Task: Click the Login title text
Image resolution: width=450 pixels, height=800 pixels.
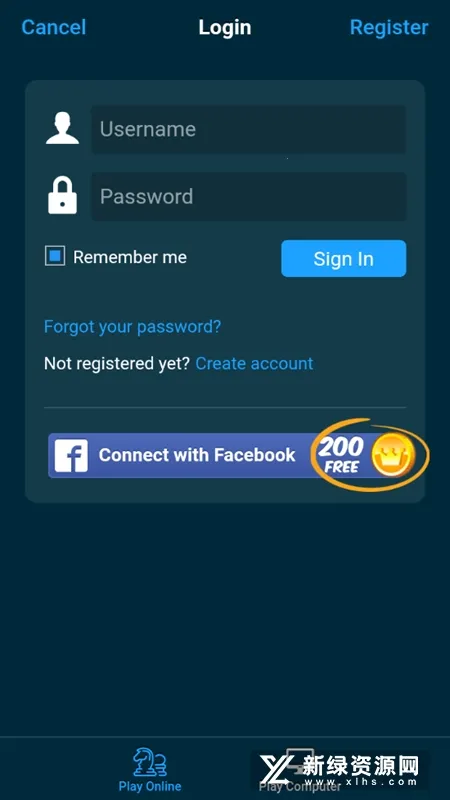Action: click(x=225, y=28)
